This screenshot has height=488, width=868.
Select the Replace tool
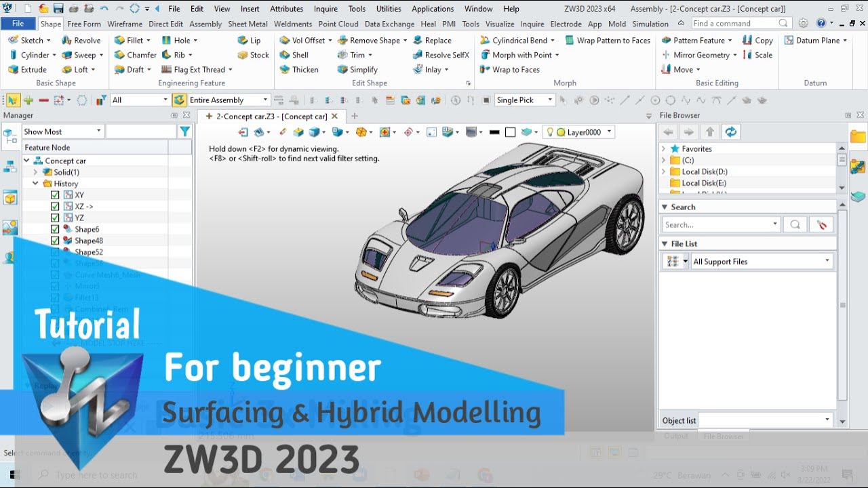pos(431,41)
